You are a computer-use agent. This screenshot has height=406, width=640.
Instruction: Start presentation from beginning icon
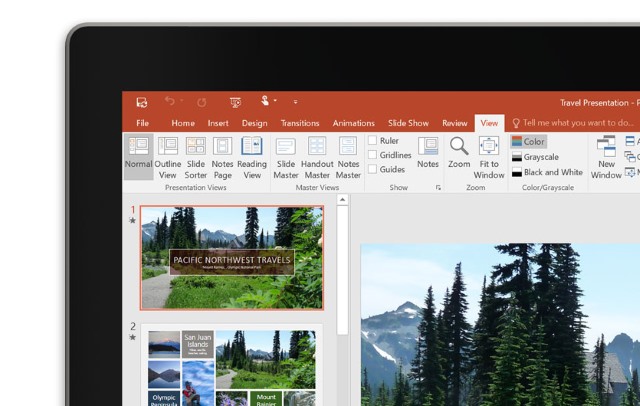click(236, 102)
